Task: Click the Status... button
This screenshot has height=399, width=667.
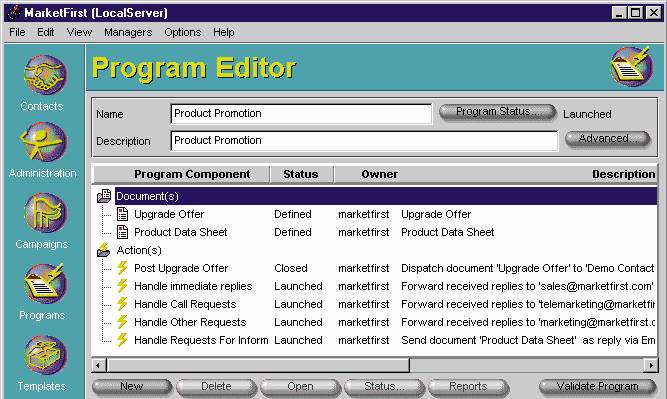Action: pos(384,387)
